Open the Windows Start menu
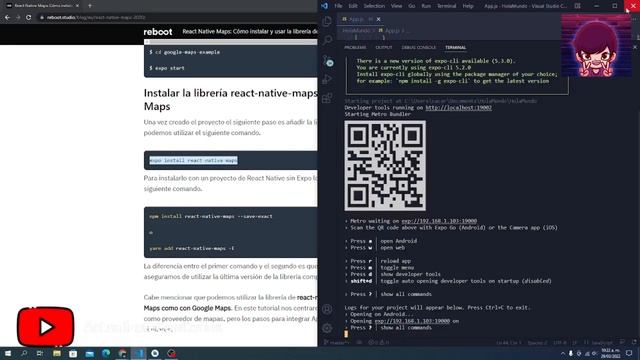This screenshot has height=360, width=640. 7,353
